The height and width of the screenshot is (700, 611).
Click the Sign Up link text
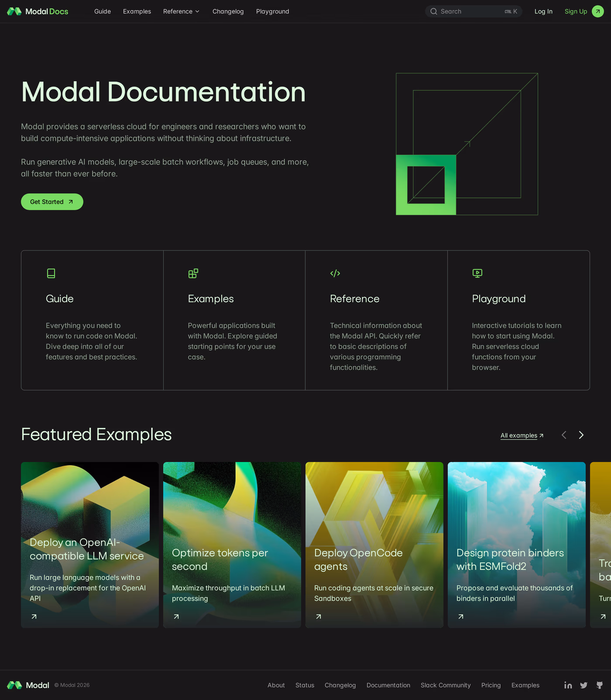[x=576, y=11]
